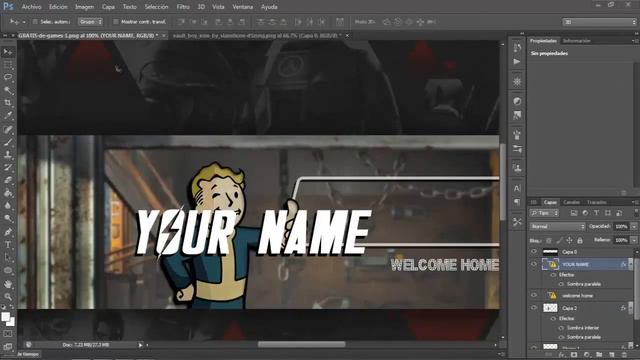Viewport: 640px width, 360px height.
Task: Switch to the Canales tab
Action: [571, 202]
